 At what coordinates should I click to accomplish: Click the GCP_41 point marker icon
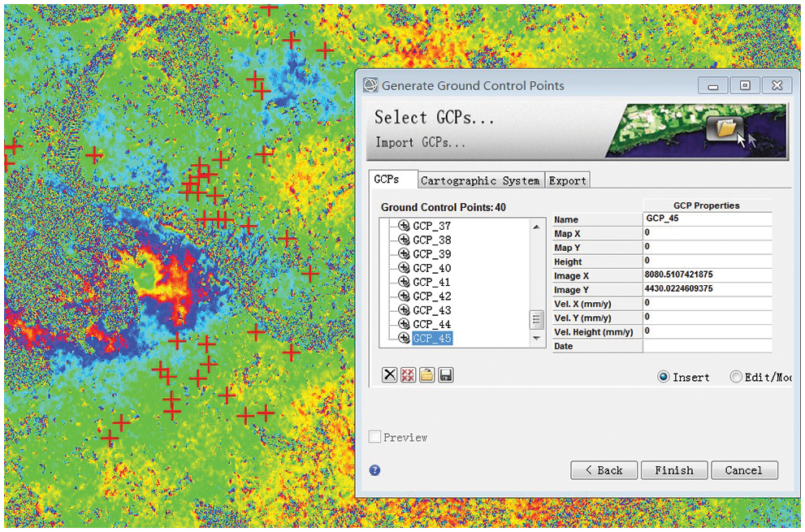(404, 283)
